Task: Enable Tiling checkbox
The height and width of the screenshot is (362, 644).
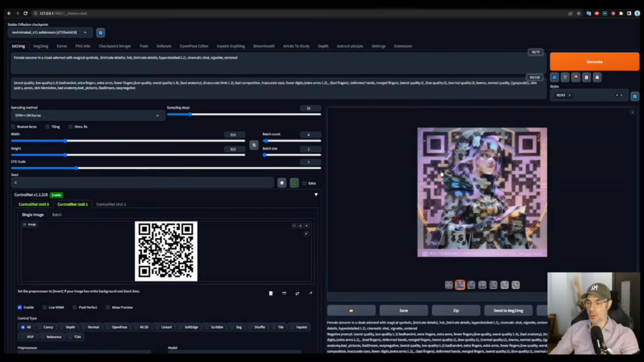Action: point(48,127)
